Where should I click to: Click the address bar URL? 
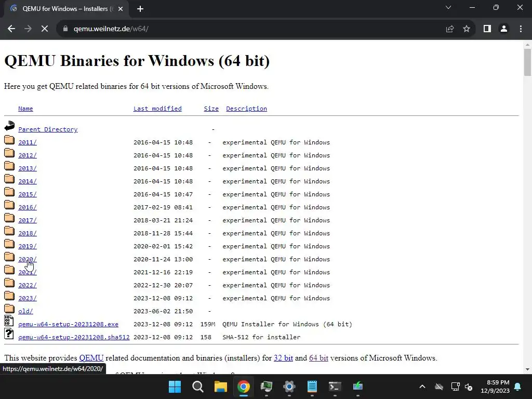click(111, 29)
